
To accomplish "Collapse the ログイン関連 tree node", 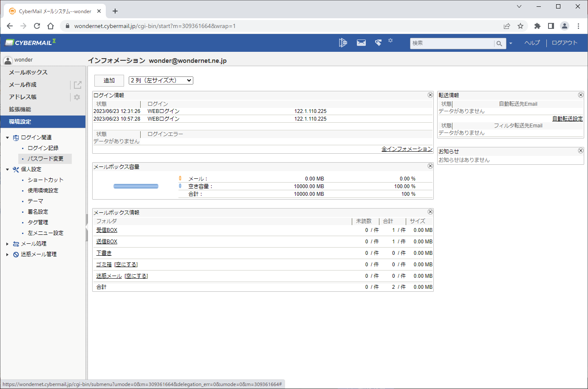I will coord(7,138).
